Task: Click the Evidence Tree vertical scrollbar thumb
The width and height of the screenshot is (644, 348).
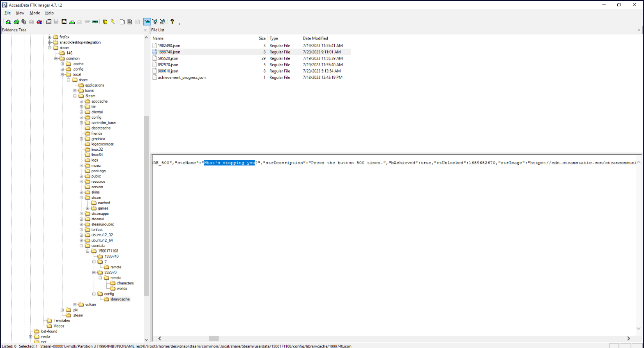Action: (x=146, y=206)
